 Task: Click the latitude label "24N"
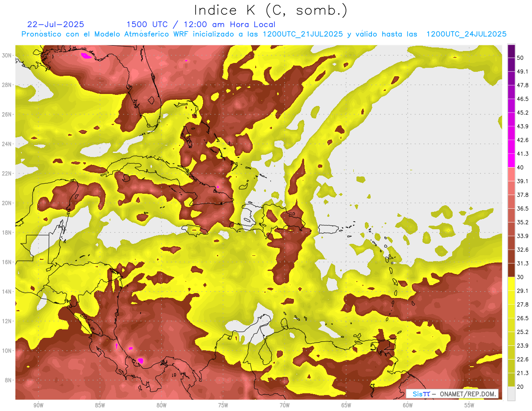tap(7, 144)
